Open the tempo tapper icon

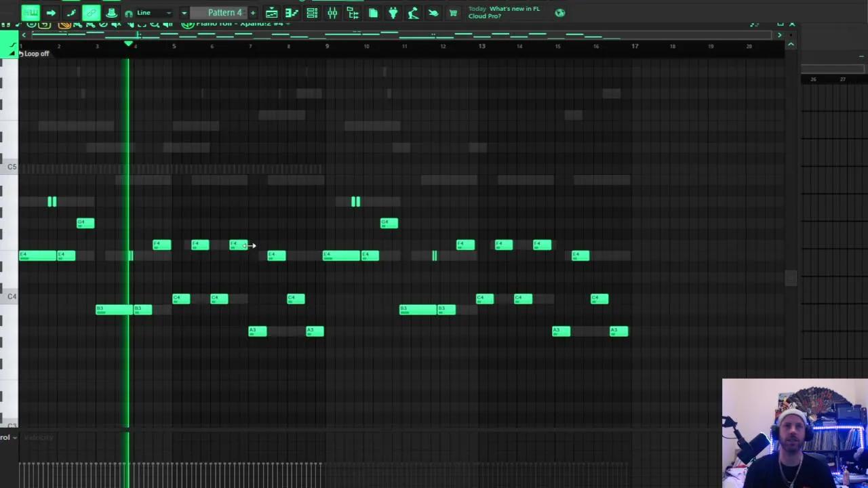click(413, 12)
